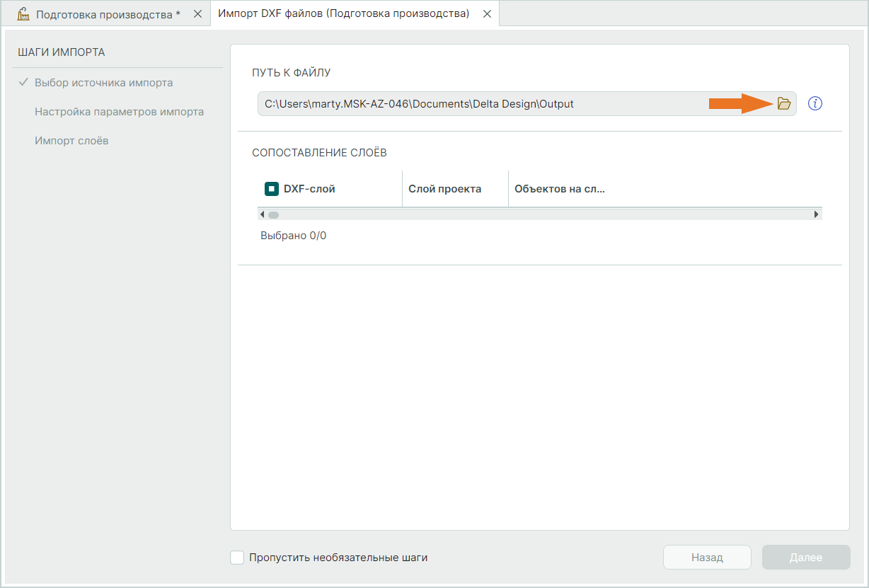Close the Подготовка производства tab
Screen dimensions: 869x588
point(198,14)
